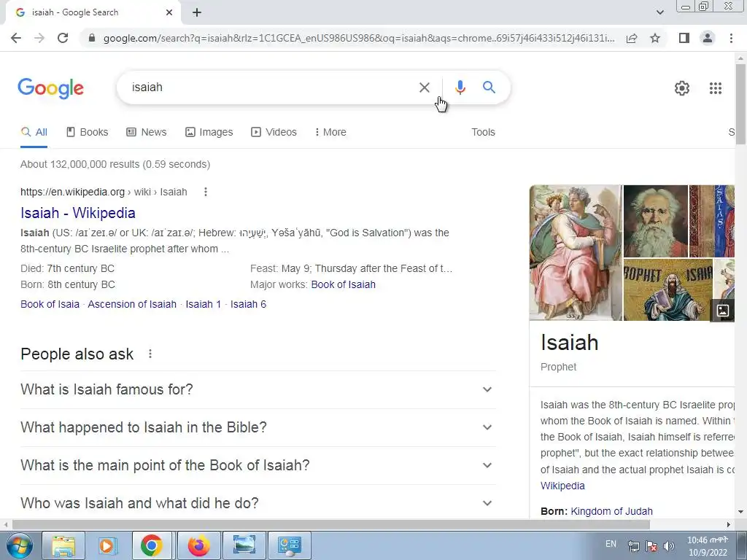Click the Google logo

point(50,88)
